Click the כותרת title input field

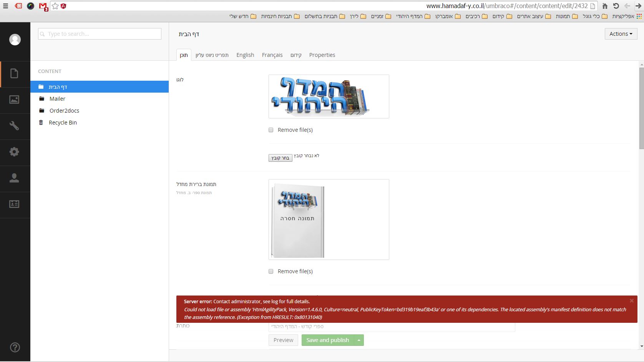click(392, 327)
